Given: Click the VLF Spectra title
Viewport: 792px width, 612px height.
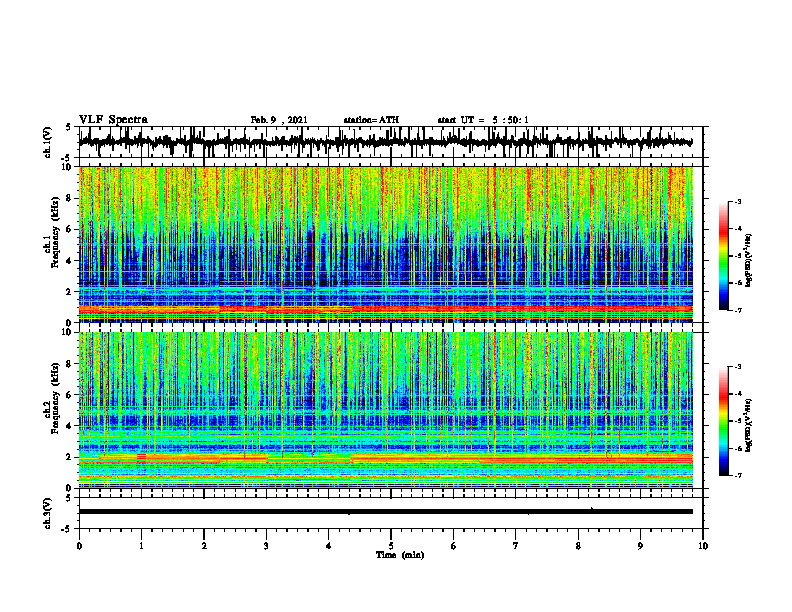Looking at the screenshot, I should click(113, 120).
